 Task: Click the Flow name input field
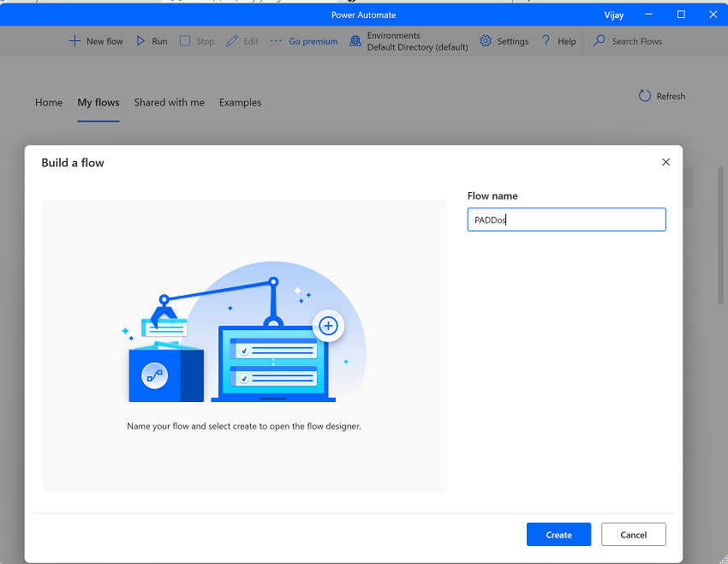tap(566, 219)
